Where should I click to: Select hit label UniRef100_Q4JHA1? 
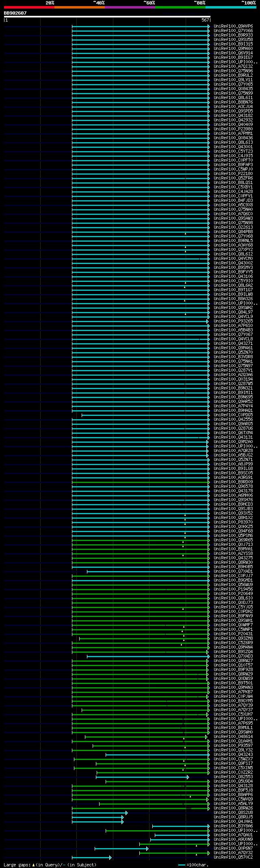pos(233,821)
